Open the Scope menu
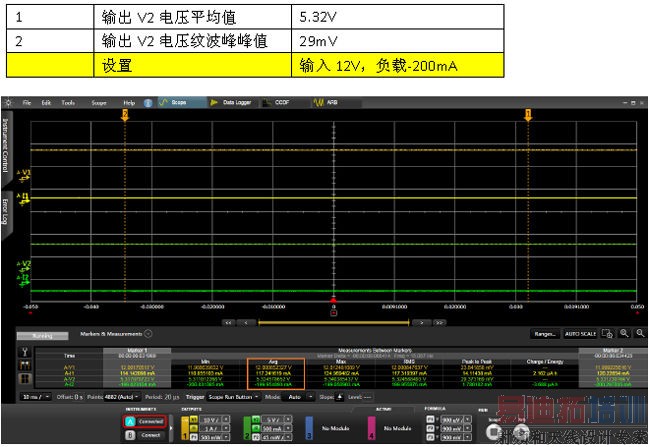 click(99, 102)
